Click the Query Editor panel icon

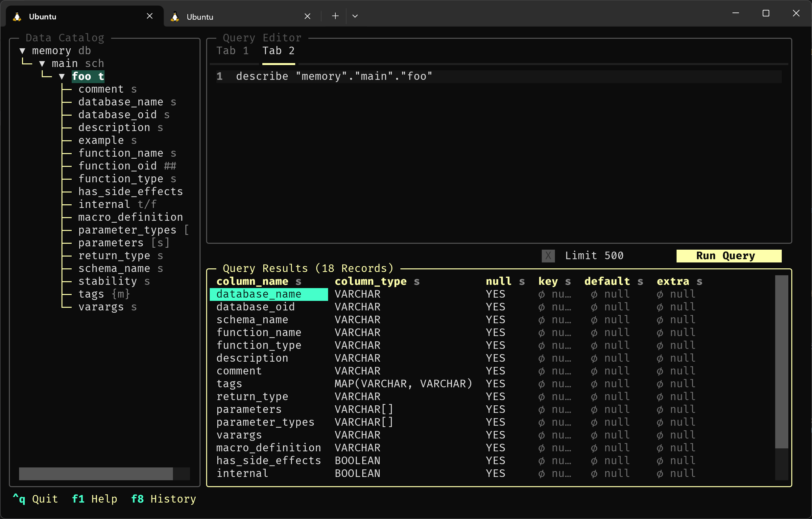pos(262,38)
